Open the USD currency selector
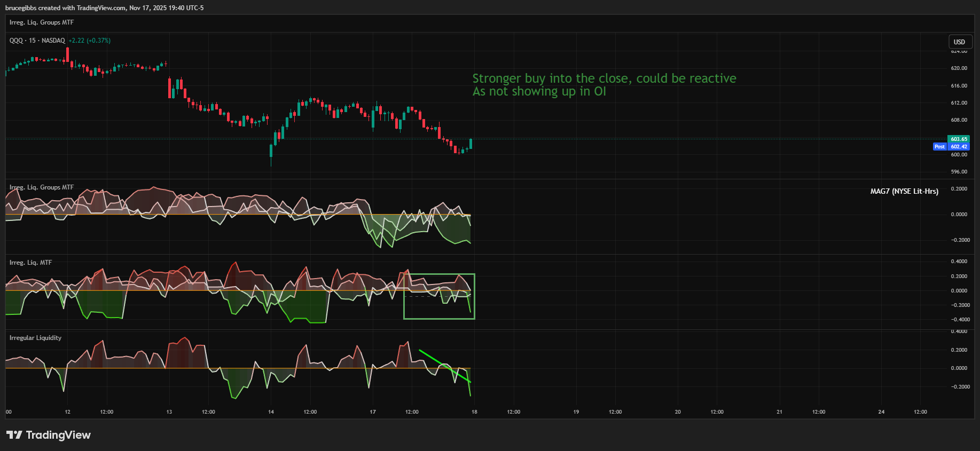 (x=959, y=42)
